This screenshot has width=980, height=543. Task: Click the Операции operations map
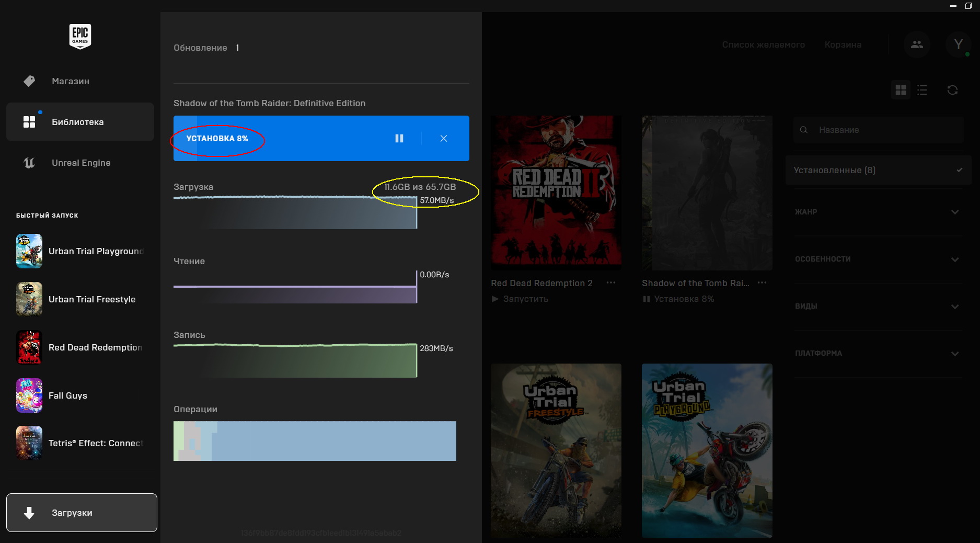(x=315, y=441)
